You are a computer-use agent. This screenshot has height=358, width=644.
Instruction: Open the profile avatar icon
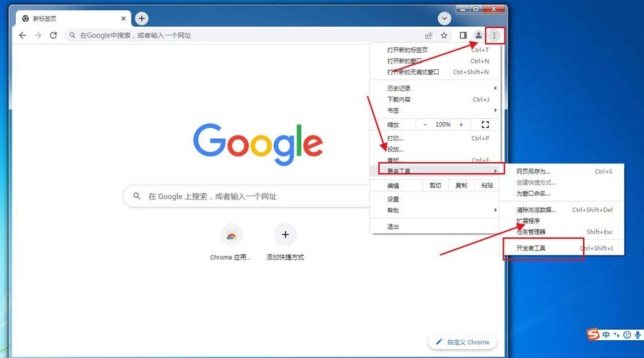(x=479, y=35)
